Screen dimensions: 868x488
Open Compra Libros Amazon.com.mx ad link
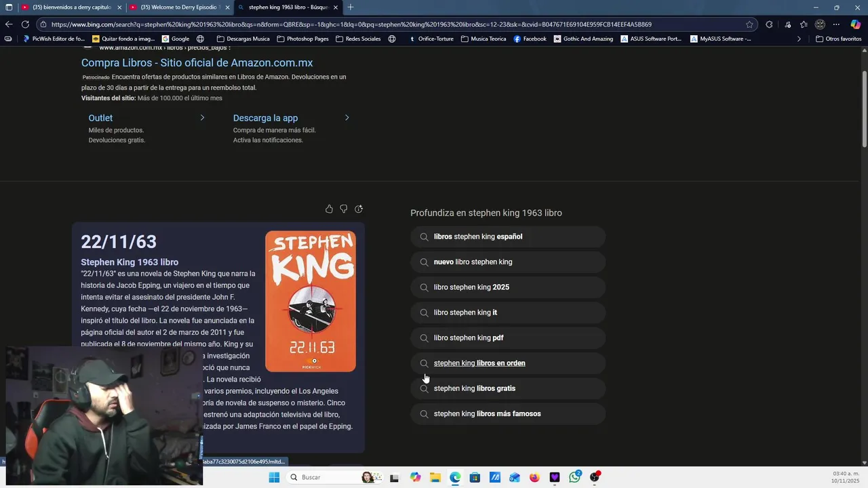tap(197, 62)
